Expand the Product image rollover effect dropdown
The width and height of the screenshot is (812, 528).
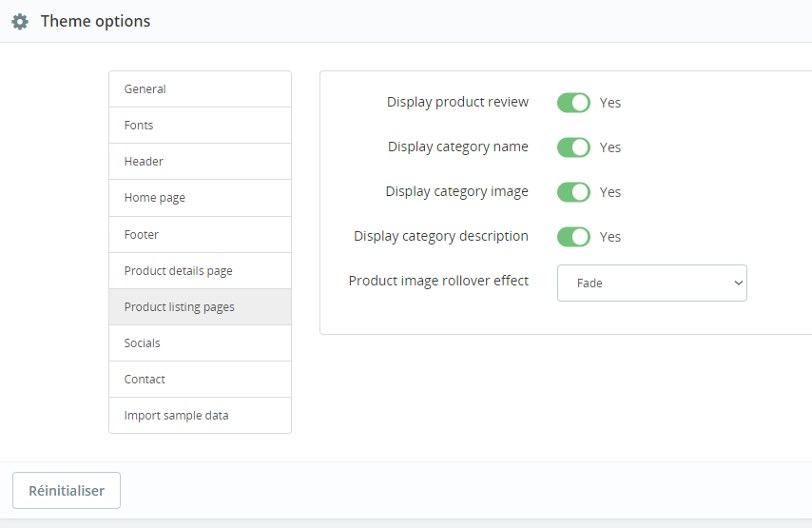[x=651, y=283]
